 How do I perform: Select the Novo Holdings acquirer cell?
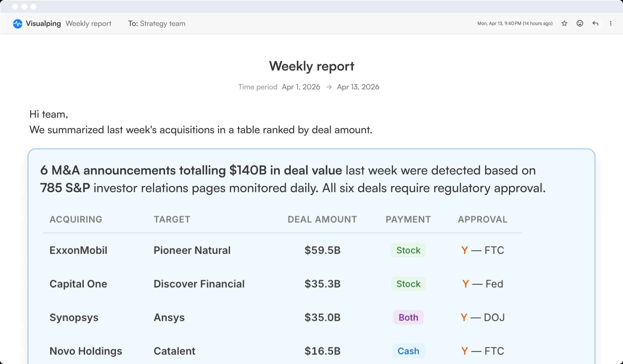click(x=86, y=351)
